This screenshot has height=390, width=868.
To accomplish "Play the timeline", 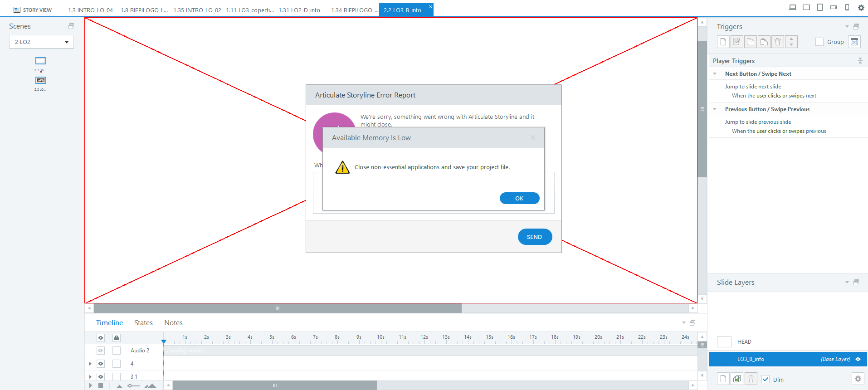I will 91,385.
